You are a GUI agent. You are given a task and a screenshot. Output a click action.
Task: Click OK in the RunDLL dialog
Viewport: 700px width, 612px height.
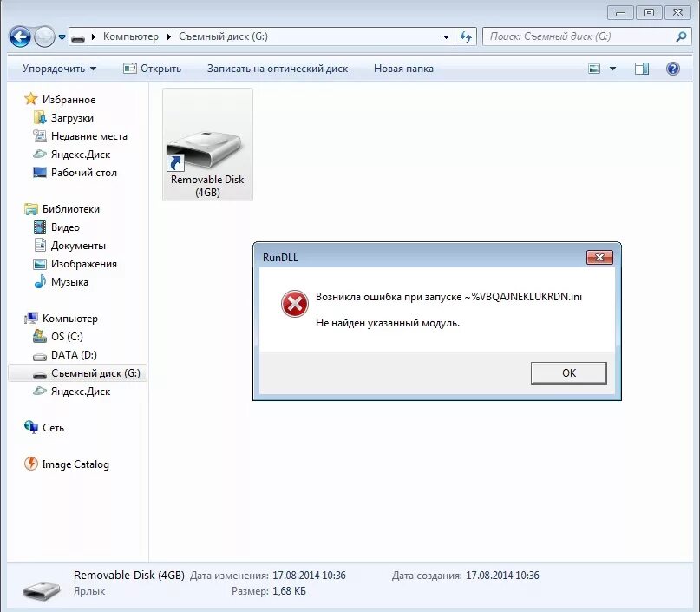point(568,373)
